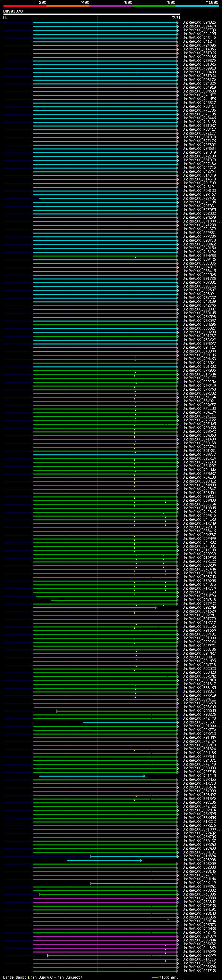Click the cyan alignment bar for UniRef100_B7FGD7
Image resolution: width=222 pixels, height=980 pixels.
[x=130, y=722]
